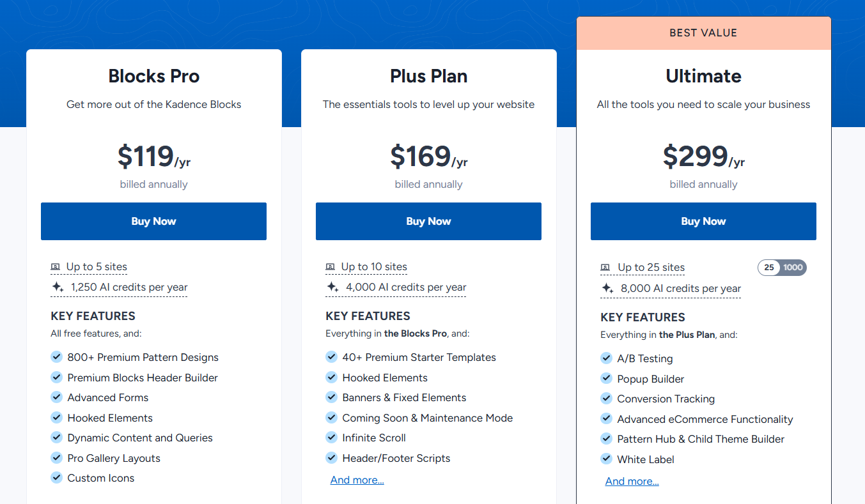The image size is (865, 504).
Task: Click the checkmark next to A/B Testing
Action: (606, 358)
